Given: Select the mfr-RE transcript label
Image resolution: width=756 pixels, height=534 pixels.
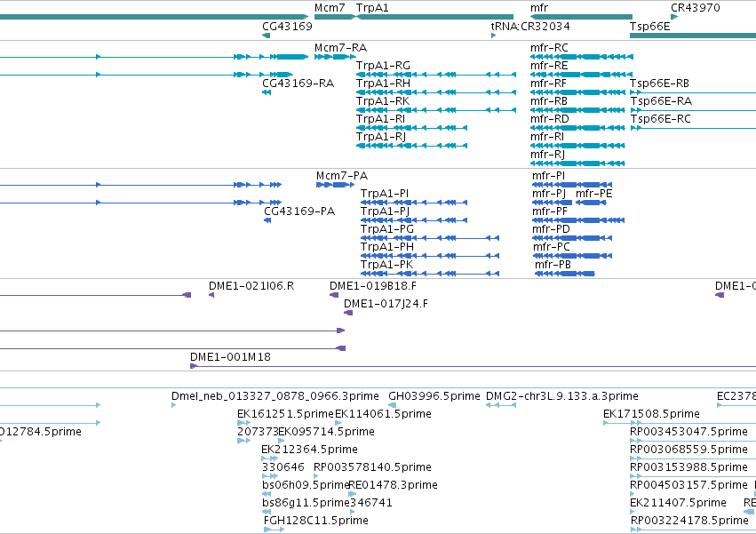Looking at the screenshot, I should pyautogui.click(x=549, y=66).
